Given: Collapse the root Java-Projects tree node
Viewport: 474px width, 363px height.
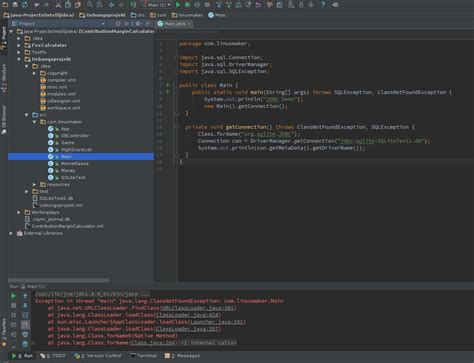Looking at the screenshot, I should coord(11,31).
